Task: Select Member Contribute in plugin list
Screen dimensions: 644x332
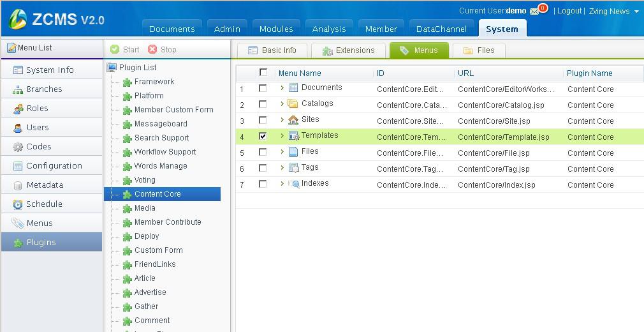Action: coord(167,222)
